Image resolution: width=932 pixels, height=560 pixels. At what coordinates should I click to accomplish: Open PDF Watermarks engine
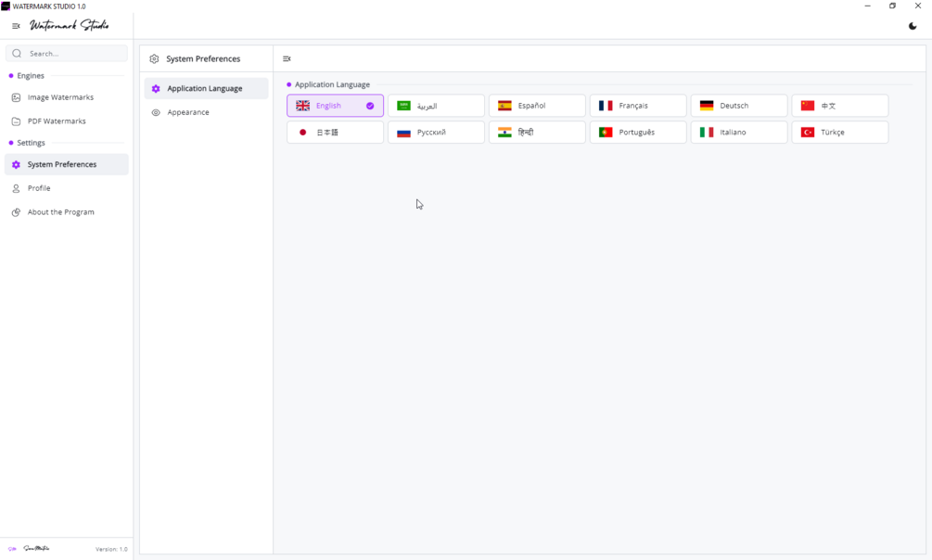coord(67,121)
